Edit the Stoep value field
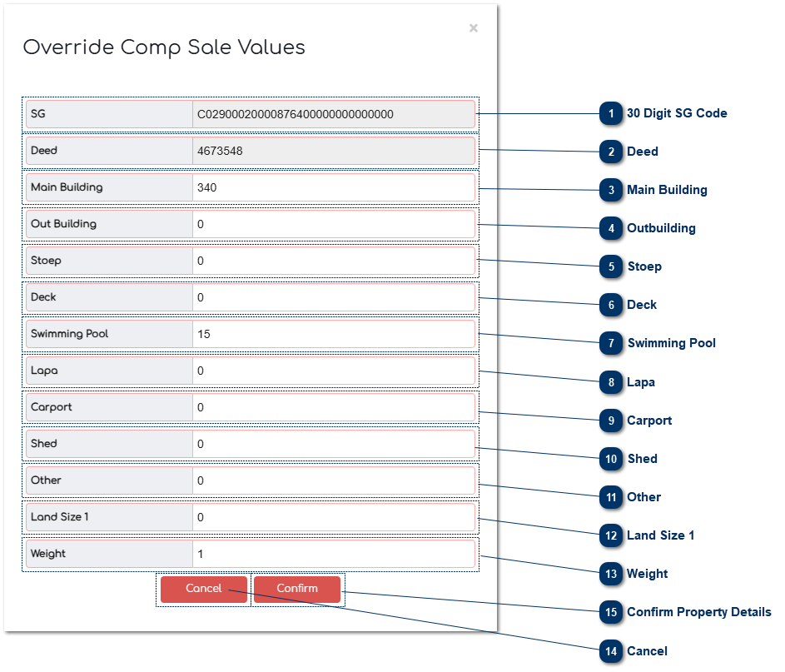Image resolution: width=785 pixels, height=672 pixels. [x=334, y=261]
